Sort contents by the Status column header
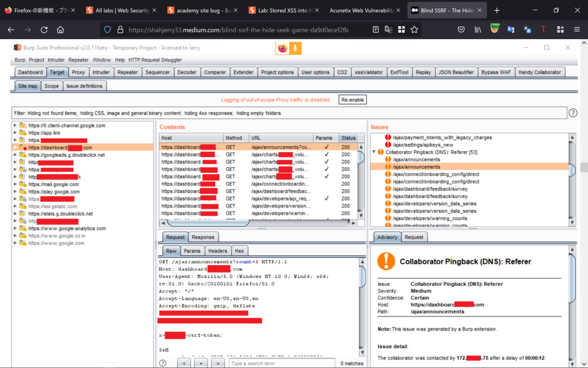588x368 pixels. click(x=348, y=138)
